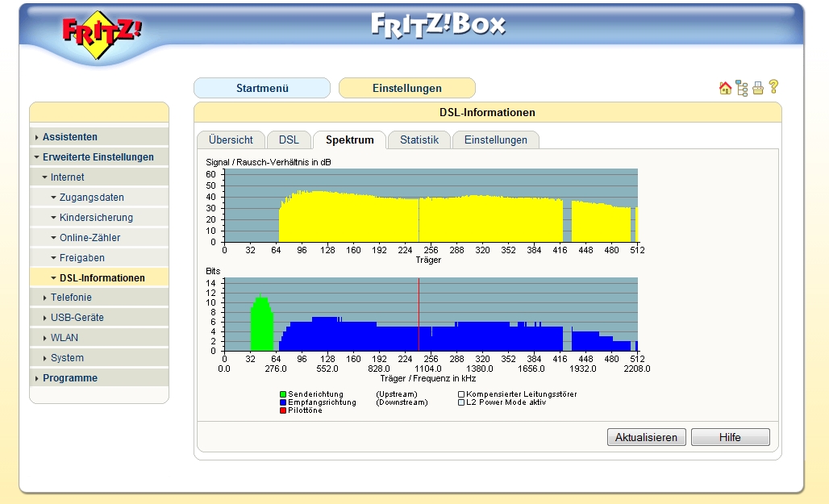Switch to the Statistik tab
829x504 pixels.
click(419, 140)
